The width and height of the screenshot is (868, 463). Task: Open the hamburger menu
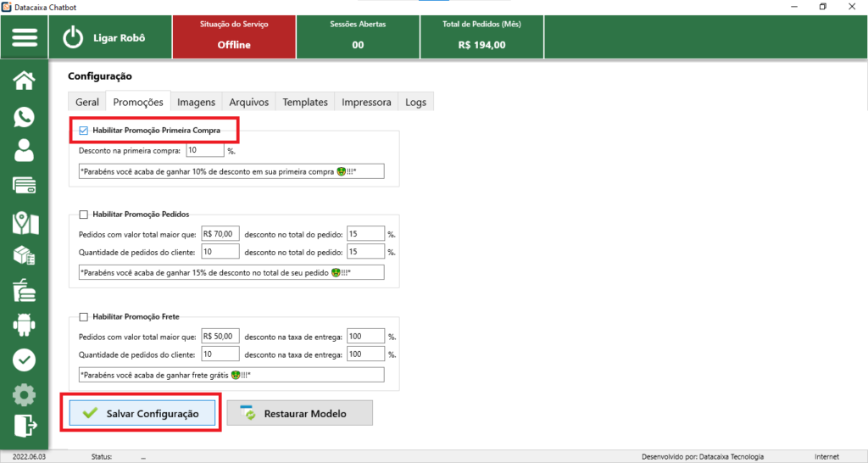tap(25, 38)
